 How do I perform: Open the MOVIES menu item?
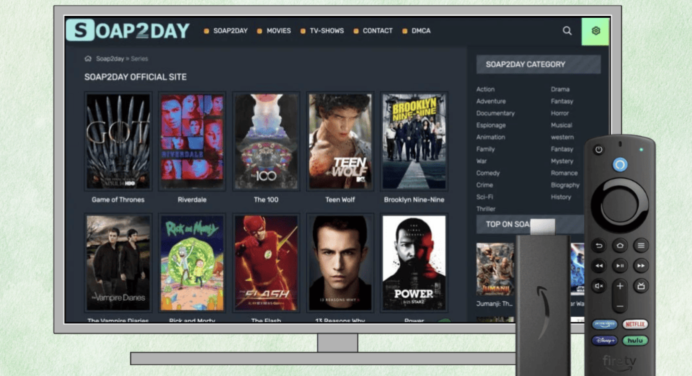pyautogui.click(x=278, y=31)
